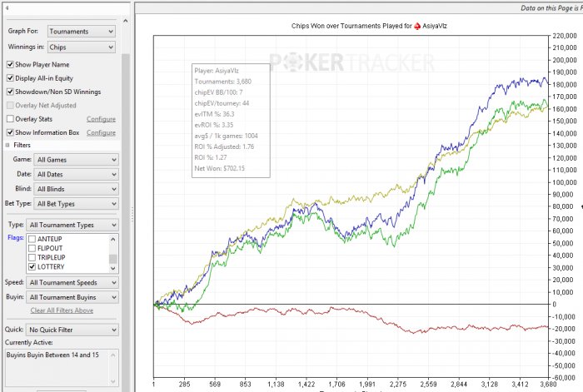Open the Date All Dates dropdown
The height and width of the screenshot is (392, 583).
click(x=77, y=174)
